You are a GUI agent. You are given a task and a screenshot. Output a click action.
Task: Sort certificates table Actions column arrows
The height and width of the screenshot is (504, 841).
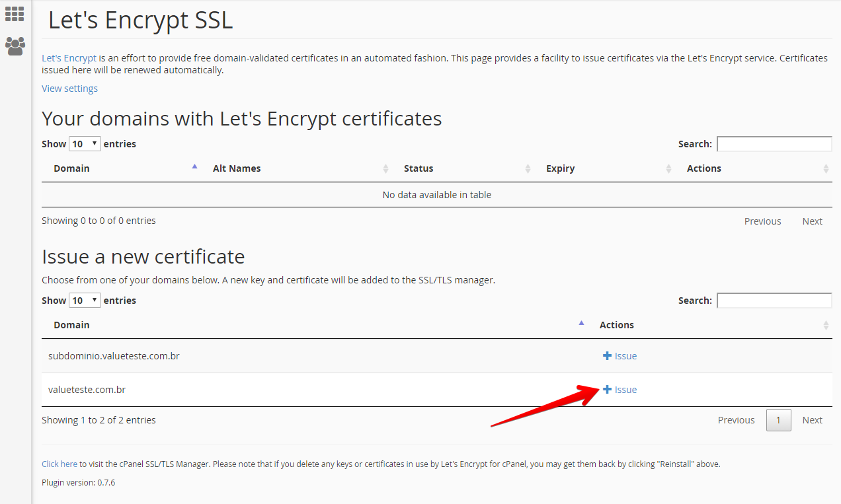826,169
